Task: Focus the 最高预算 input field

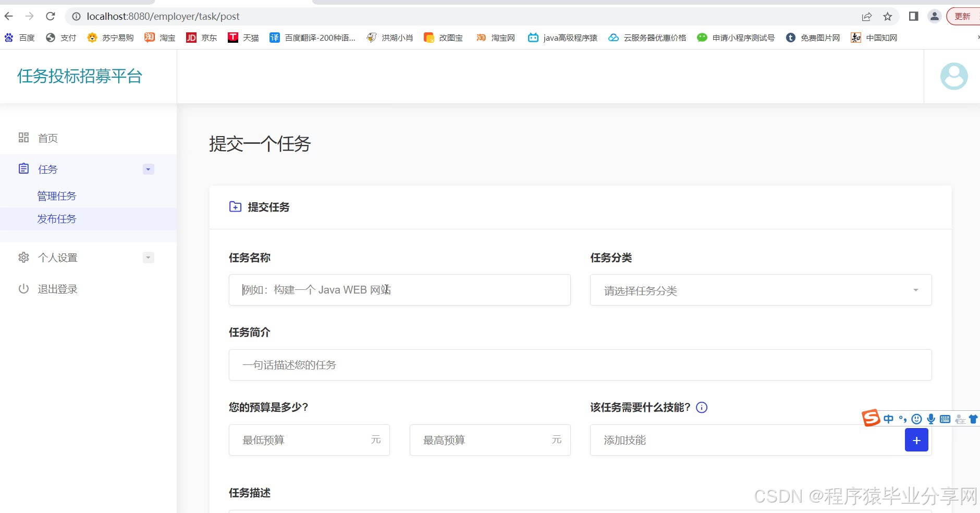Action: 490,440
